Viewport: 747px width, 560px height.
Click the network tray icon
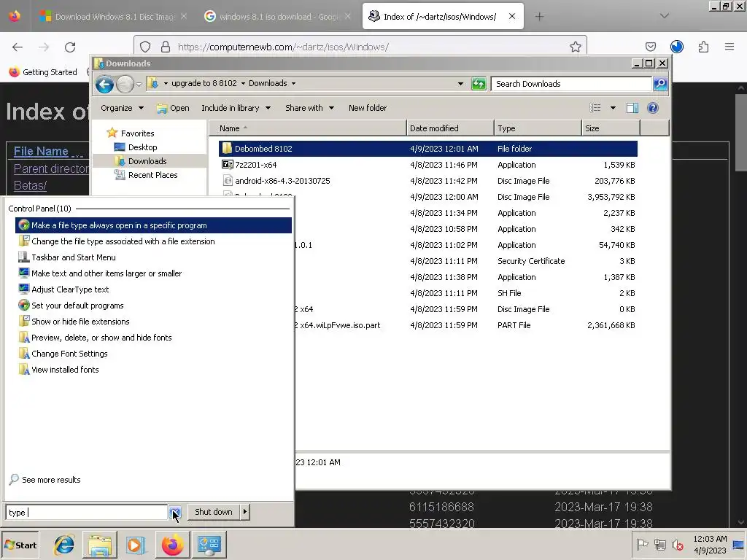tap(659, 544)
